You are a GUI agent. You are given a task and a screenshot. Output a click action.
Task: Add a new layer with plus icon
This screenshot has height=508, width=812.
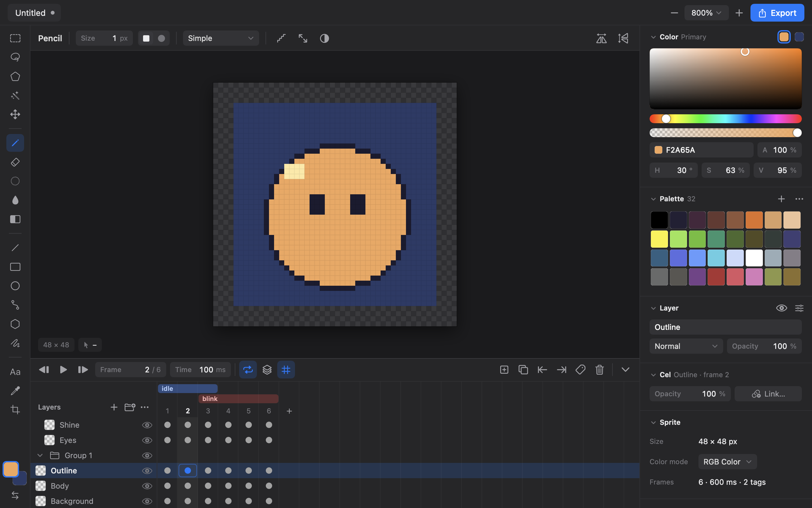tap(114, 407)
